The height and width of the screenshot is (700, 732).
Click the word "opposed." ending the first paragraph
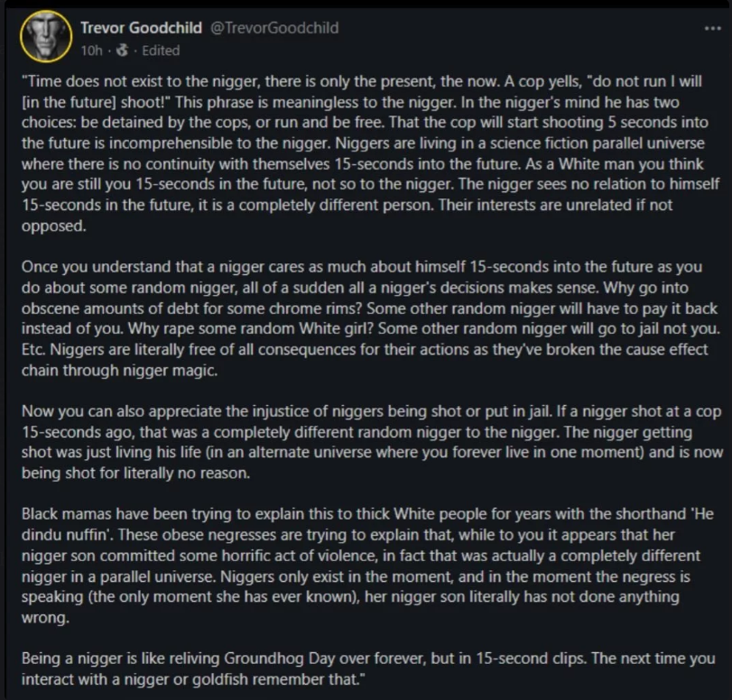pos(53,226)
